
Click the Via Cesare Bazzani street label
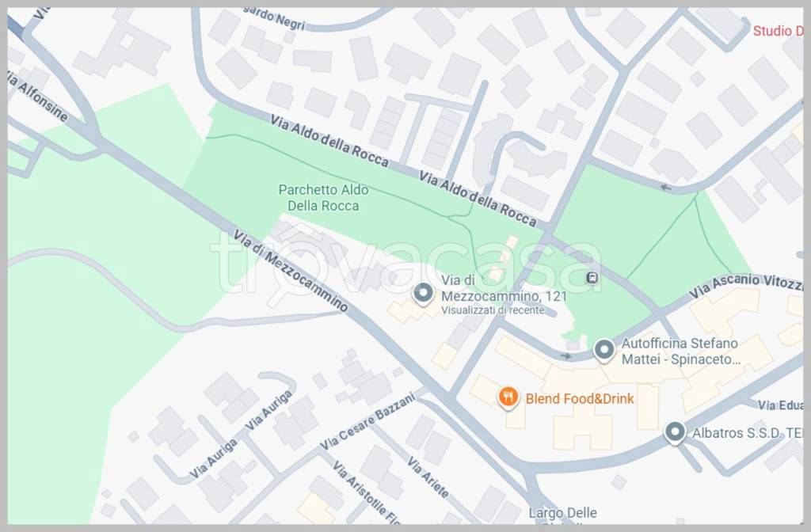coord(367,421)
